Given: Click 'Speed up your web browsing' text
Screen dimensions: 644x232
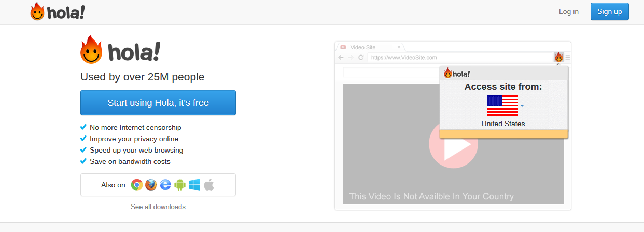Looking at the screenshot, I should pyautogui.click(x=136, y=150).
